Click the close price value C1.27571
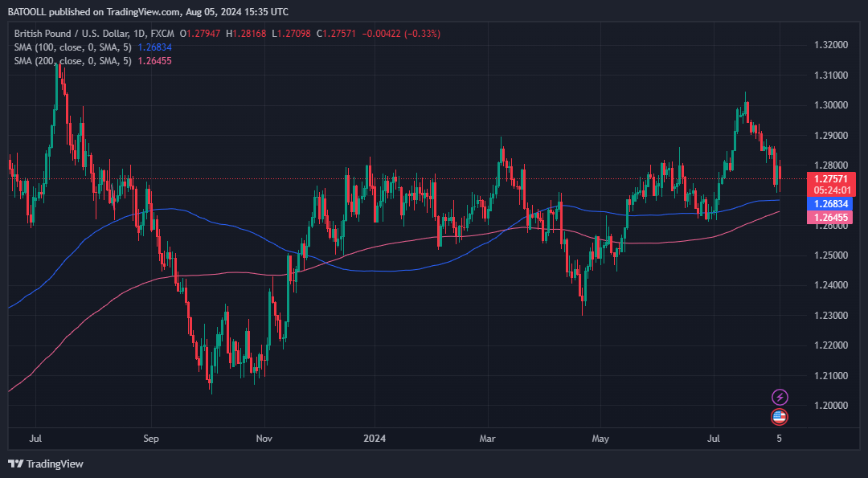 [x=337, y=34]
